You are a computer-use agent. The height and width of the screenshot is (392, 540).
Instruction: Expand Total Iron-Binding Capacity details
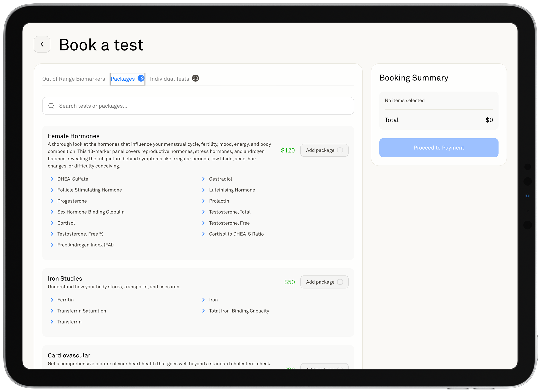coord(239,311)
